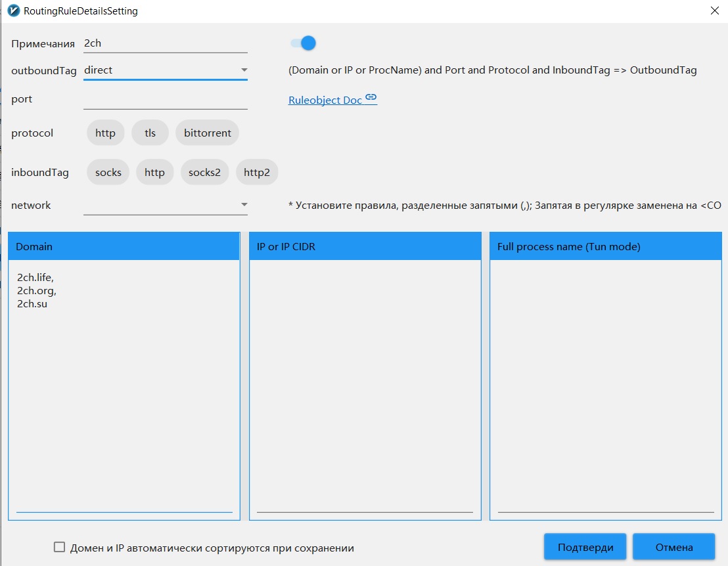Viewport: 728px width, 566px height.
Task: Click the Отмена cancel button
Action: click(673, 547)
